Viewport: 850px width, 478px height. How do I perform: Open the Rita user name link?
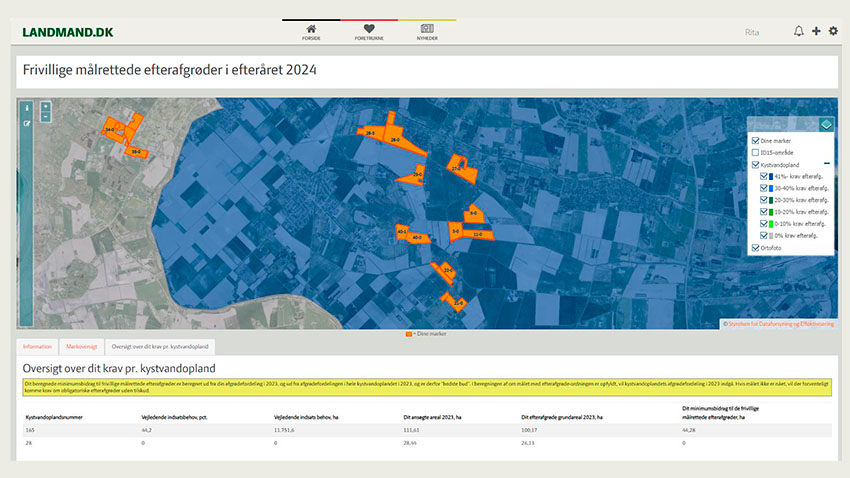[752, 32]
